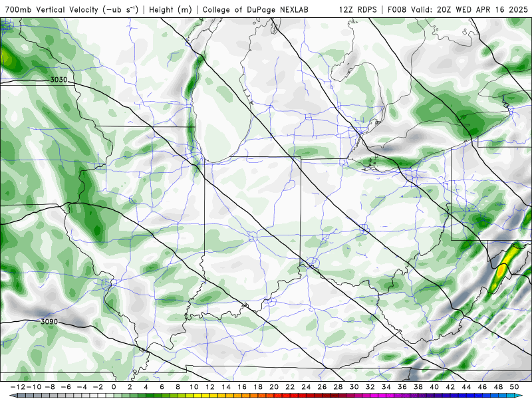Click the "18" value on the color scale
This screenshot has width=532, height=399.
coord(258,387)
